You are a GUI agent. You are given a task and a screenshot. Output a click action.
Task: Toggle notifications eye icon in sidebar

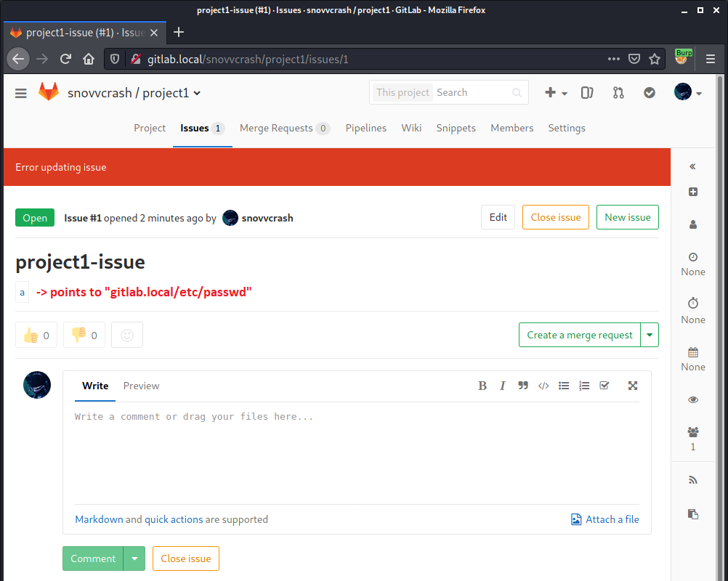pos(692,399)
